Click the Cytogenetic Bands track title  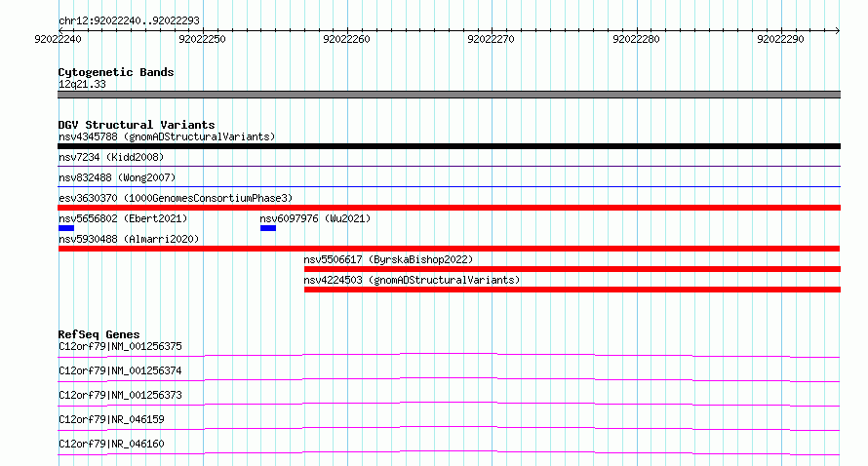pos(116,72)
